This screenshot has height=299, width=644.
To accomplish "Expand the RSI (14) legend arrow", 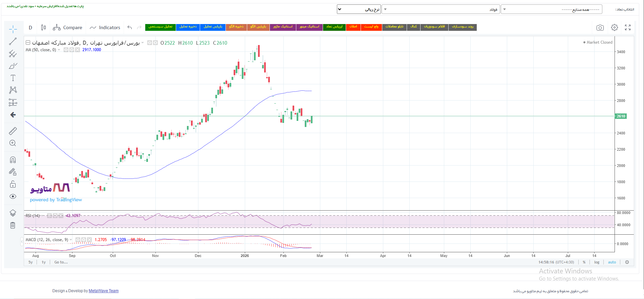I will (x=43, y=216).
